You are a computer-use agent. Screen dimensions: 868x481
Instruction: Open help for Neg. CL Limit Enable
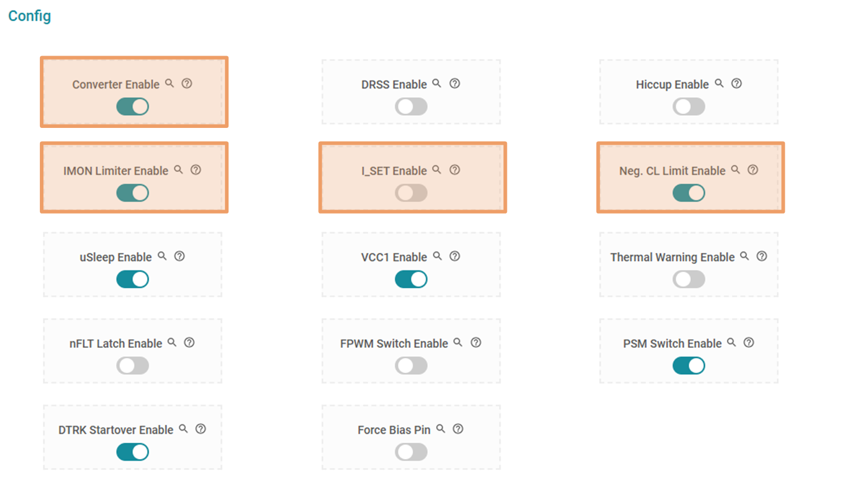[x=753, y=170]
